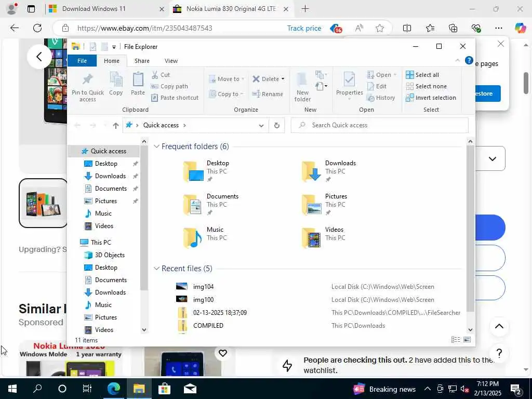Click the Copy ribbon icon
The height and width of the screenshot is (399, 532).
(116, 84)
